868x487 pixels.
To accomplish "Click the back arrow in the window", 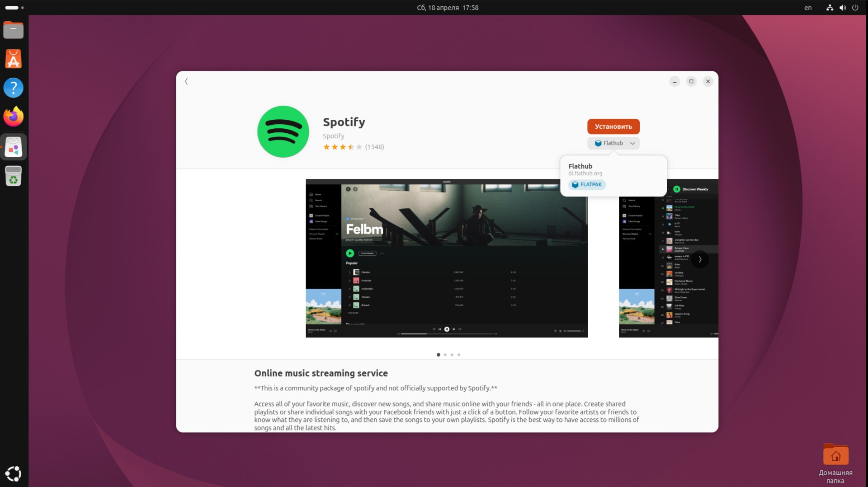I will (186, 81).
